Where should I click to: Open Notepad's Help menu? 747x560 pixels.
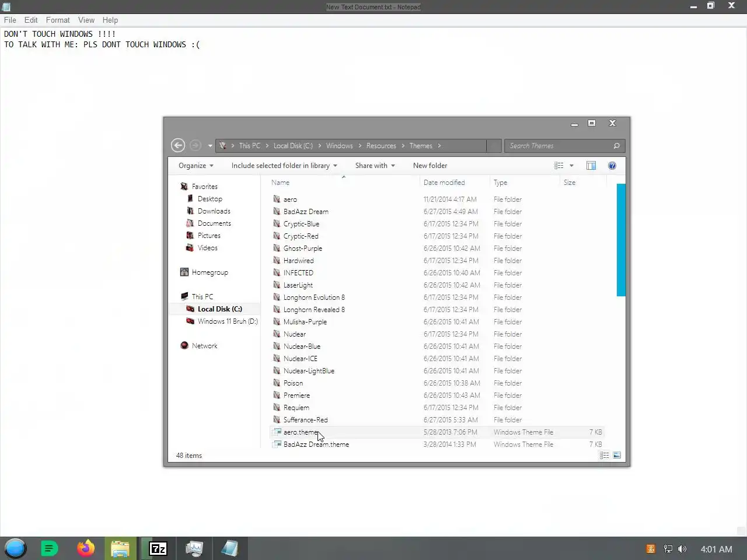coord(110,20)
